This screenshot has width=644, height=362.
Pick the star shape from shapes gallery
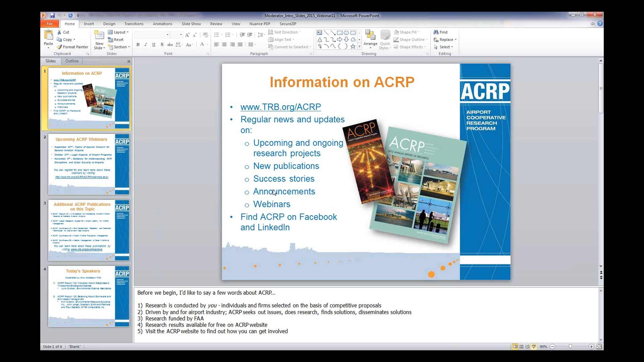click(x=353, y=46)
